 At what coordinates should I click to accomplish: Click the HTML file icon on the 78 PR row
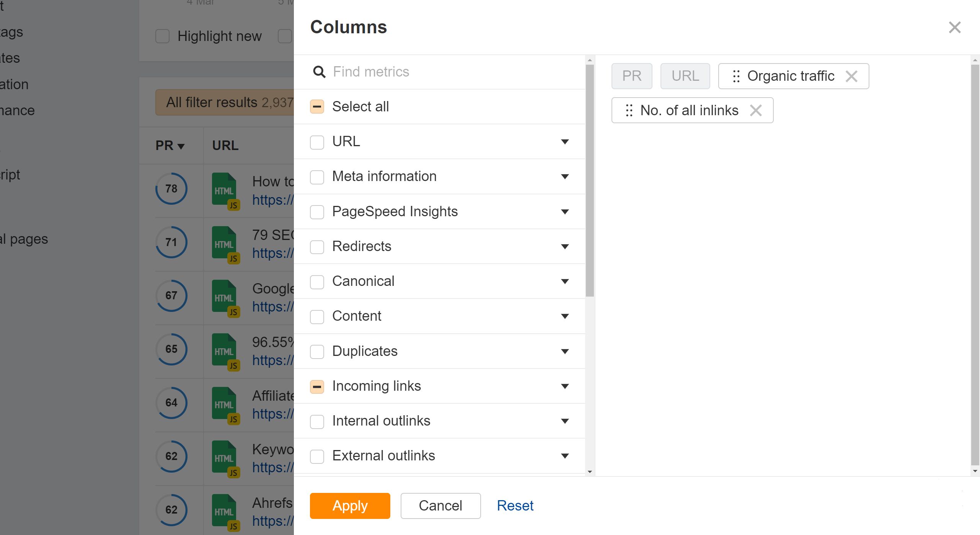point(224,189)
